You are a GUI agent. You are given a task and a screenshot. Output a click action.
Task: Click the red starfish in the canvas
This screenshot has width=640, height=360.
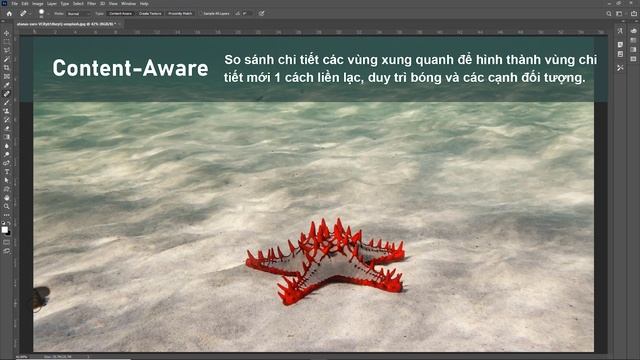(325, 262)
